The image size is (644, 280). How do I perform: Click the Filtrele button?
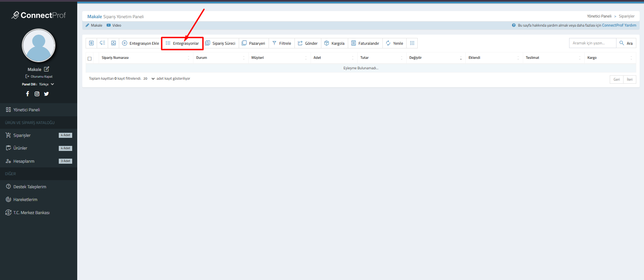click(x=282, y=43)
